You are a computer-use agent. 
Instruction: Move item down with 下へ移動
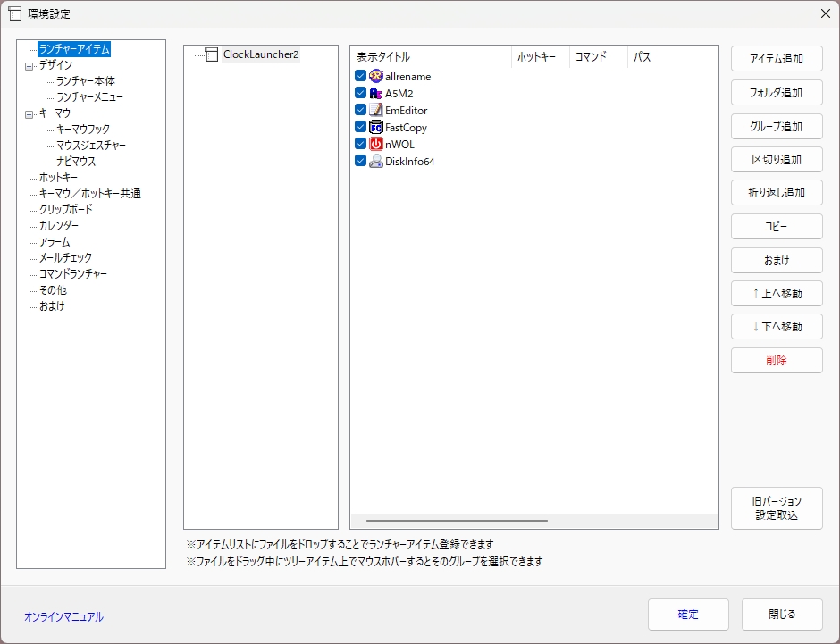(x=777, y=327)
